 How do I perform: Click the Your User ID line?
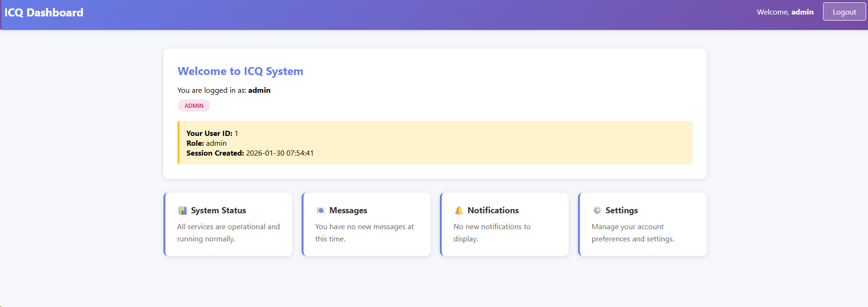[212, 134]
